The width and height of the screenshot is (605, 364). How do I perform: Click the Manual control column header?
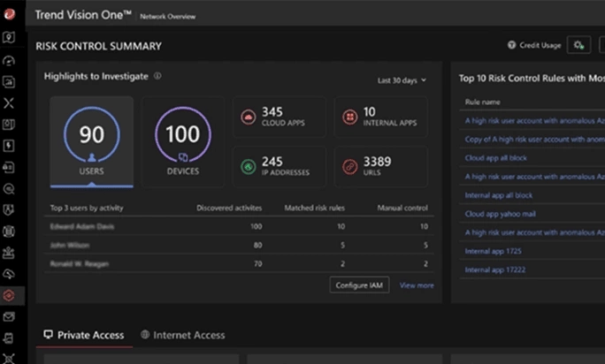point(402,208)
